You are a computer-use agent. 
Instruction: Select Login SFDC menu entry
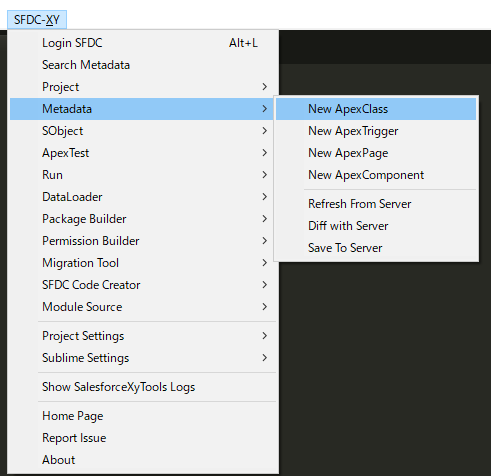(143, 43)
